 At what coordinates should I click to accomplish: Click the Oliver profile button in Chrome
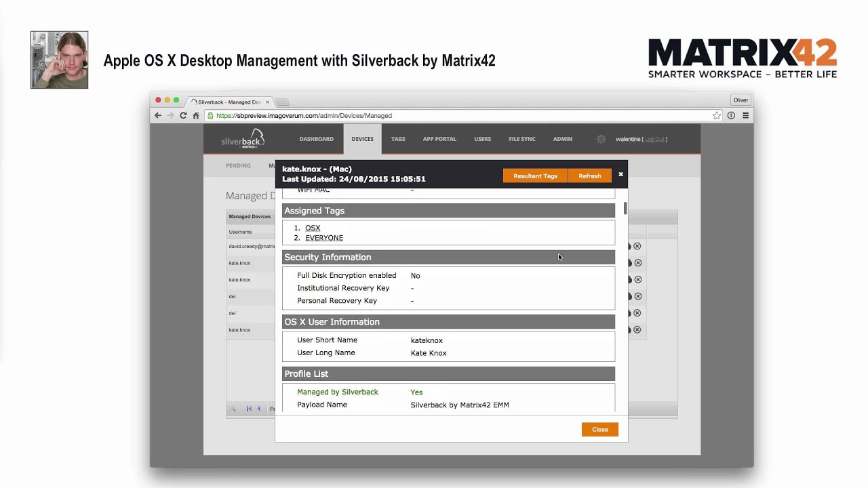741,100
